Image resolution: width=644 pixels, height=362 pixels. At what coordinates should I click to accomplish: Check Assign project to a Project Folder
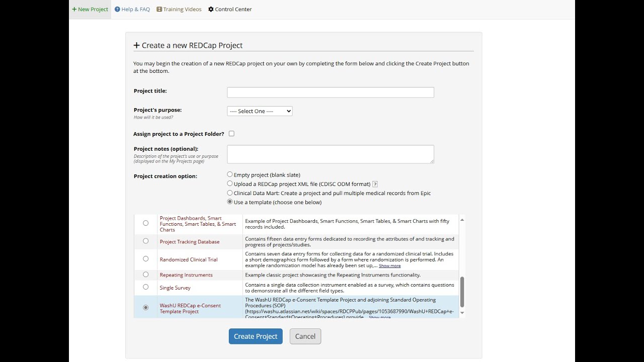click(231, 134)
